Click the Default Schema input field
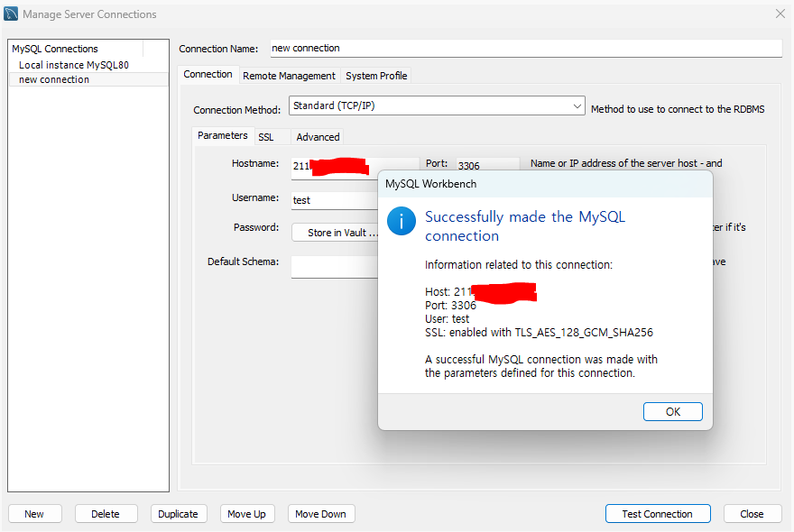 tap(336, 267)
